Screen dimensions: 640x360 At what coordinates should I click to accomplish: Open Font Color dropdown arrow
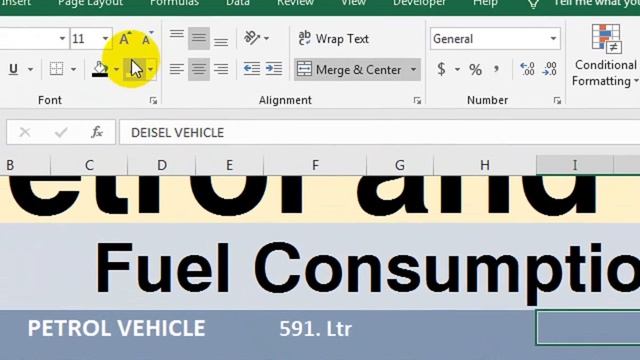(x=151, y=69)
